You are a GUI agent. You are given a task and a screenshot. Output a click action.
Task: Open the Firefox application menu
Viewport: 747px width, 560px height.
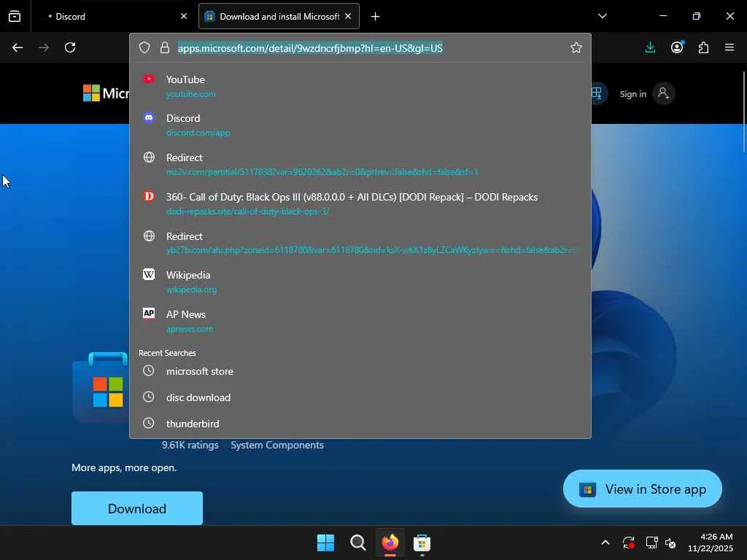pos(729,47)
